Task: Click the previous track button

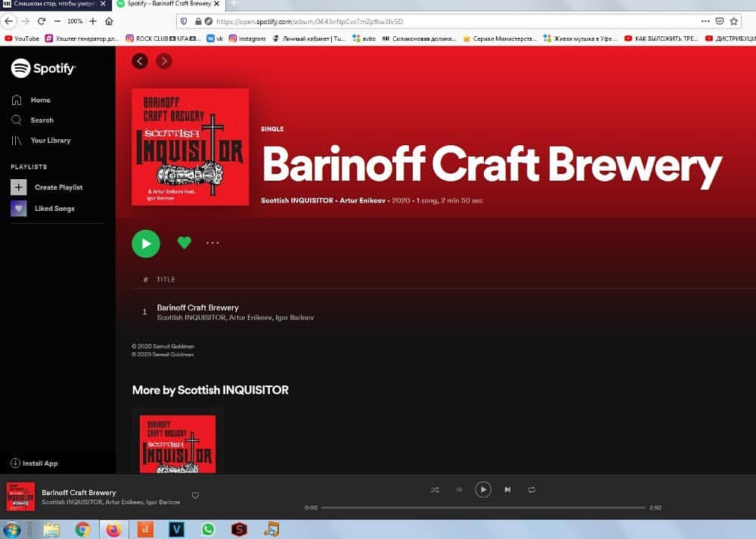Action: pyautogui.click(x=459, y=490)
